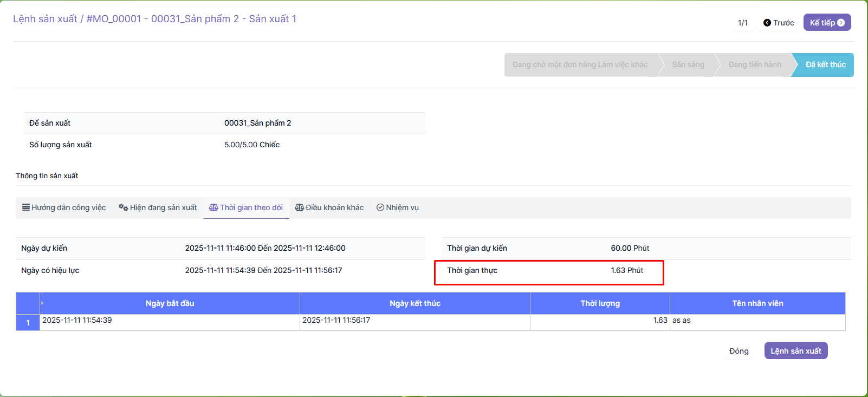
Task: Open the purple Lệnh sản xuất button
Action: click(x=795, y=351)
